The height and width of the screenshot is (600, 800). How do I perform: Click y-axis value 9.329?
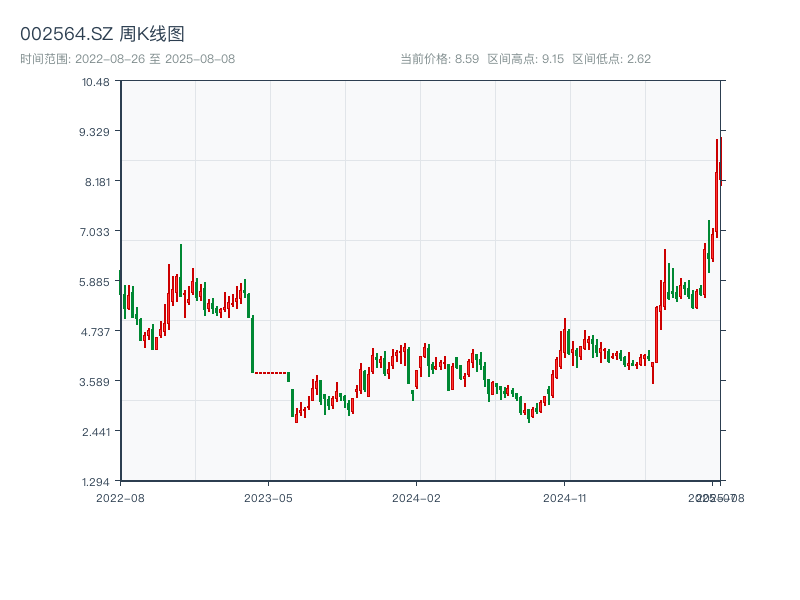click(x=94, y=132)
